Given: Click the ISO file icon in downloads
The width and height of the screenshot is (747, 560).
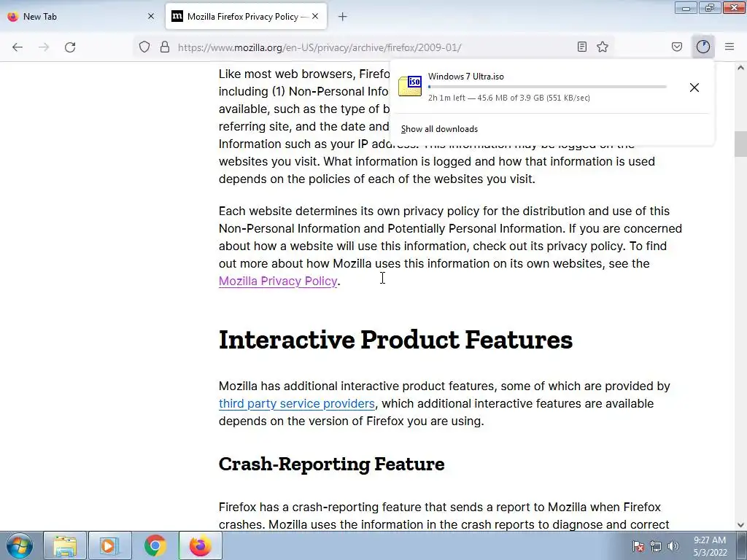Looking at the screenshot, I should coord(410,86).
